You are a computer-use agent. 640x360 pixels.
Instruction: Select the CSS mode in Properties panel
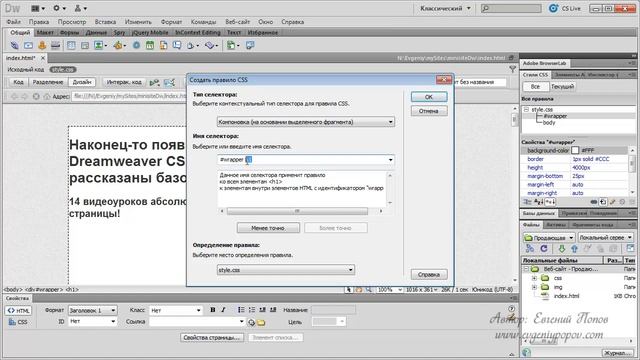pos(18,322)
